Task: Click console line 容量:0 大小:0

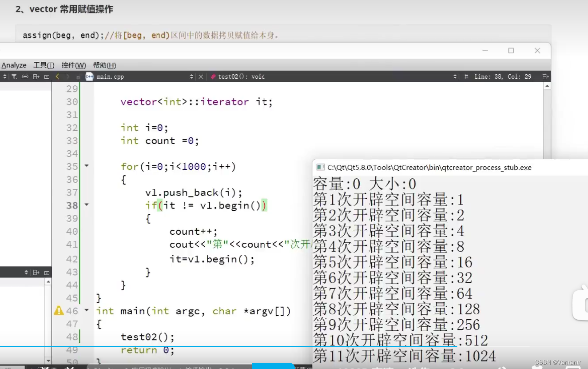Action: pyautogui.click(x=364, y=184)
